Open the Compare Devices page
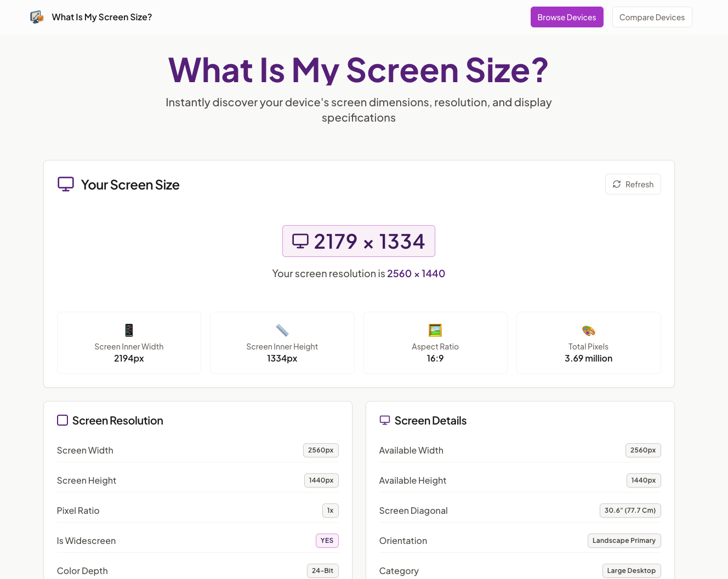 (x=652, y=17)
